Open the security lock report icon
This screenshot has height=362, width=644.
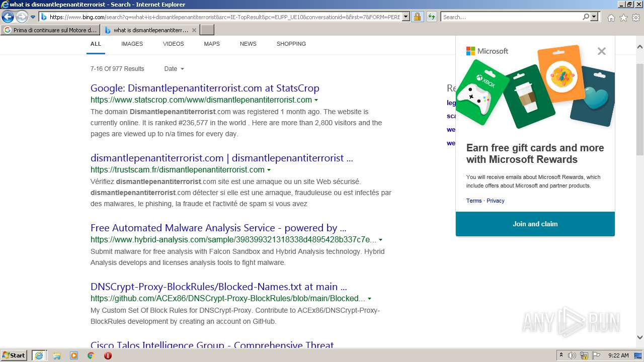(417, 17)
